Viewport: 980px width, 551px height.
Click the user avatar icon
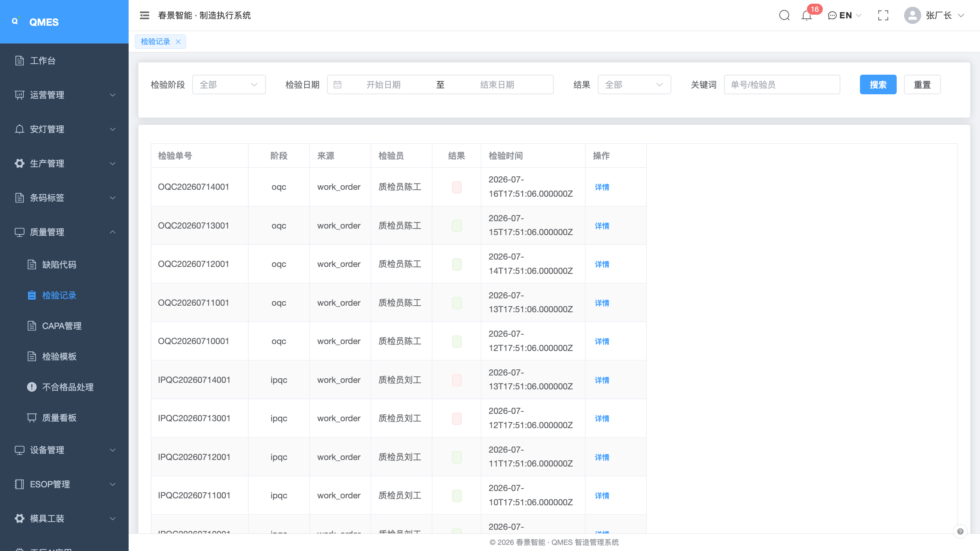coord(912,16)
